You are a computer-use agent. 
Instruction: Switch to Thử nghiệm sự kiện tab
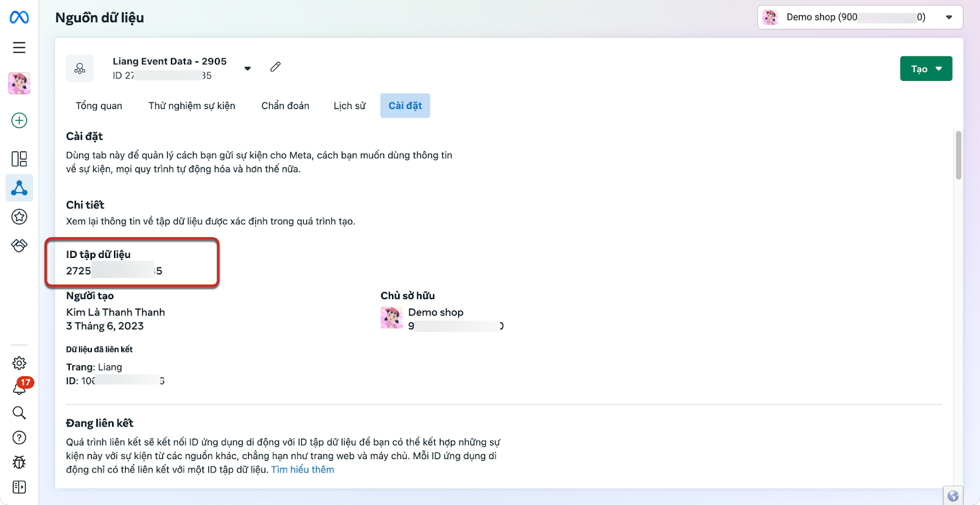(x=192, y=105)
